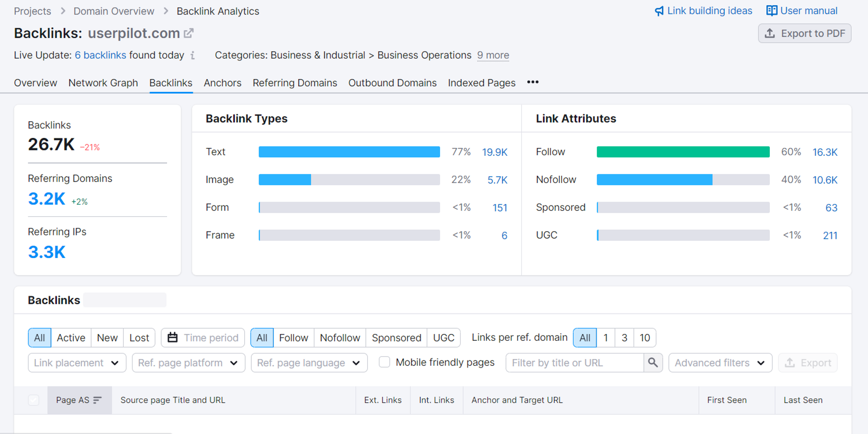
Task: Click the 16.3K Follow links count
Action: 825,152
